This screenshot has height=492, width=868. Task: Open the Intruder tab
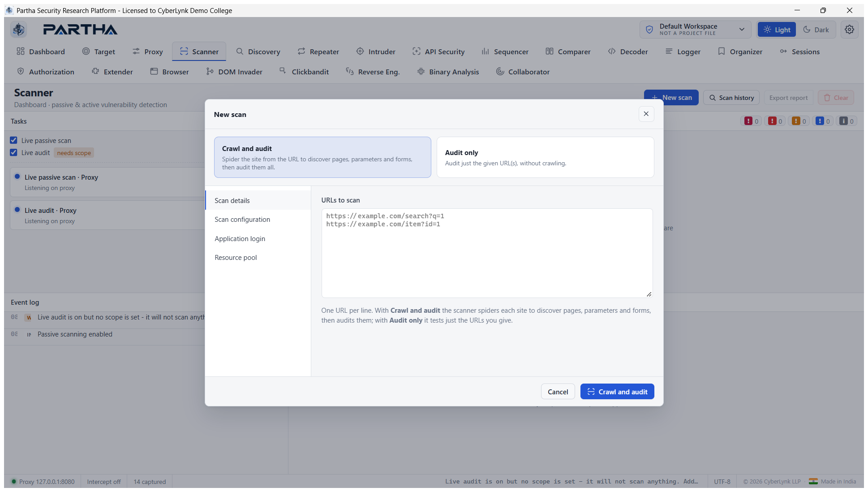(x=376, y=52)
